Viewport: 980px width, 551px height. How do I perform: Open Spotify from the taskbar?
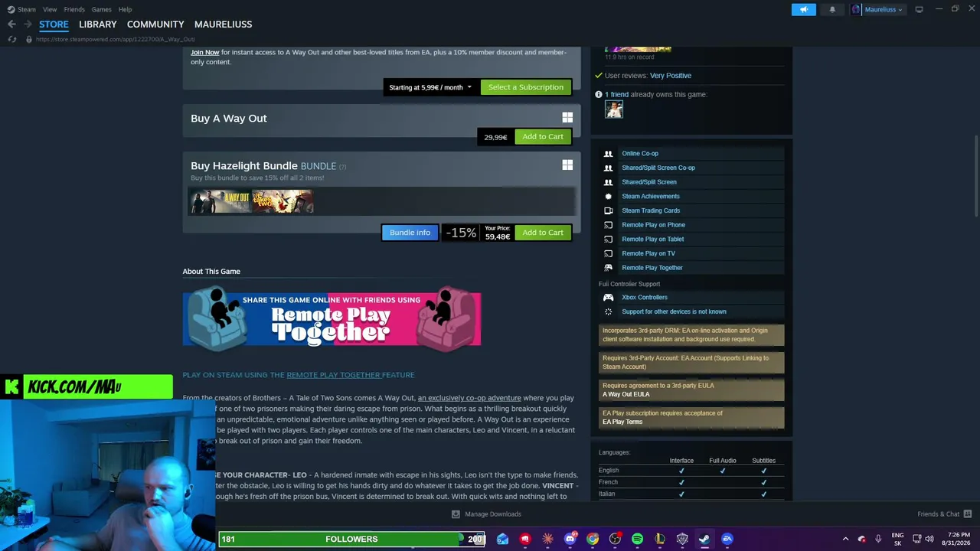click(x=637, y=539)
